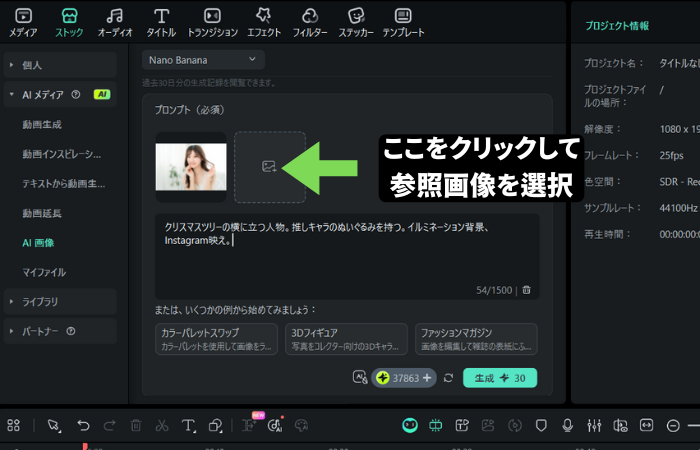Image resolution: width=700 pixels, height=450 pixels.
Task: Click the undo arrow icon
Action: tap(83, 425)
